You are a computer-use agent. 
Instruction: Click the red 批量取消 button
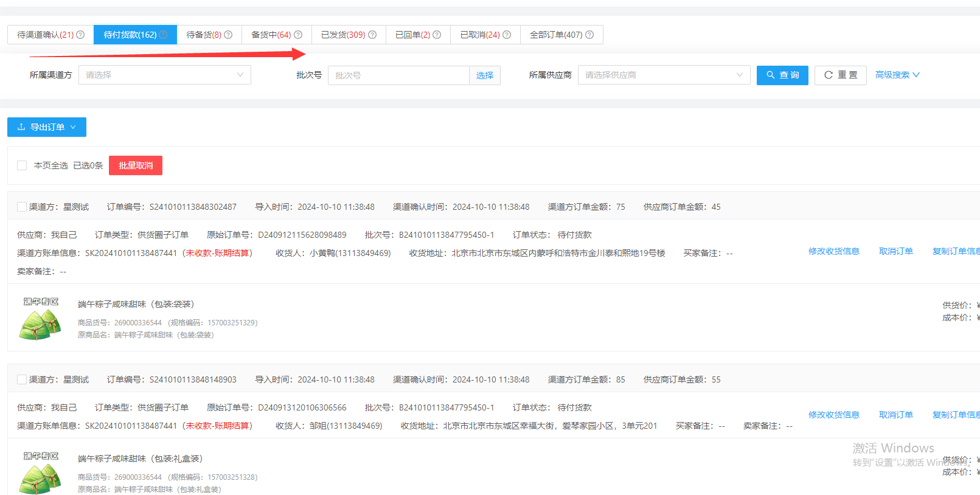point(136,165)
